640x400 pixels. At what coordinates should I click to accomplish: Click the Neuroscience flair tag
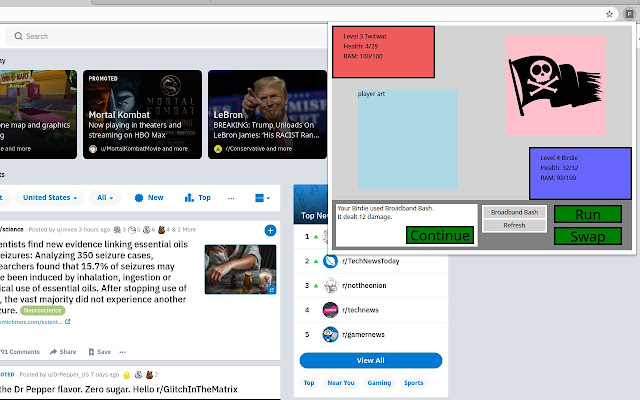coord(42,311)
